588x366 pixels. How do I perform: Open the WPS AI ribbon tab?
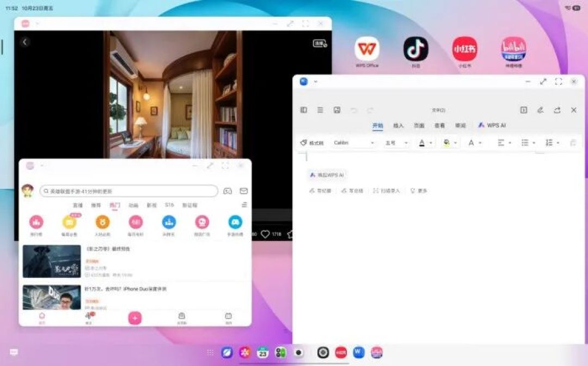click(492, 125)
